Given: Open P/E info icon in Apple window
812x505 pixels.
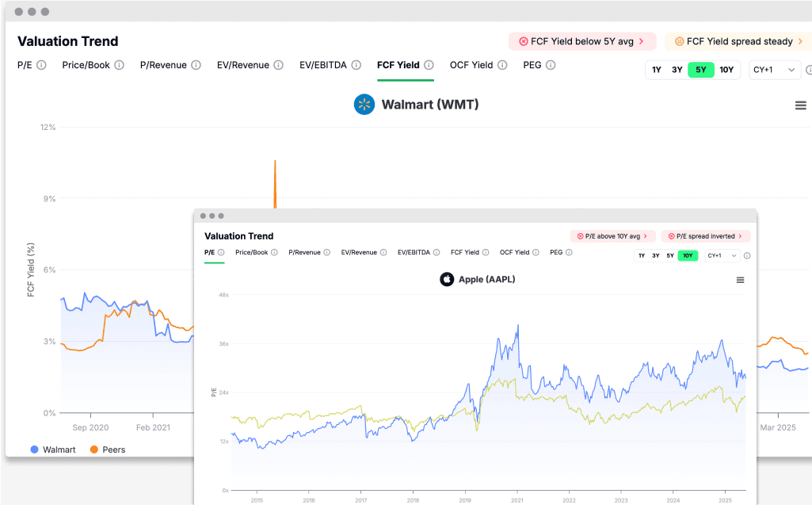Looking at the screenshot, I should click(221, 252).
